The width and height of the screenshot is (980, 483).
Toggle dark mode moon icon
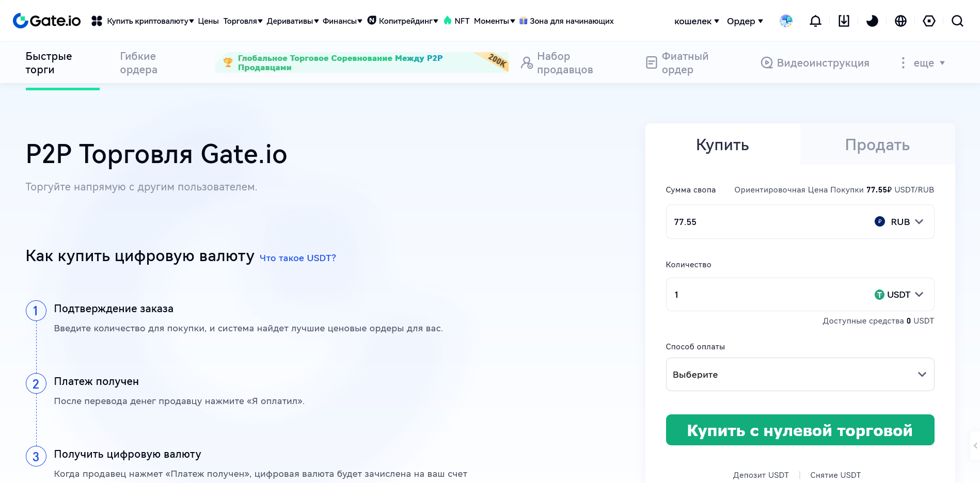click(x=872, y=21)
